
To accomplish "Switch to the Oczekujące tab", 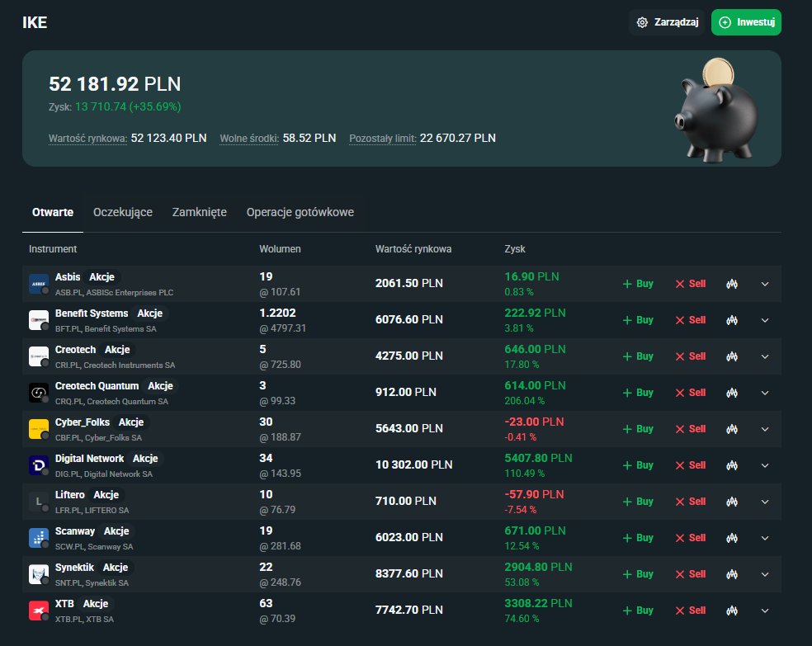I will (x=123, y=212).
